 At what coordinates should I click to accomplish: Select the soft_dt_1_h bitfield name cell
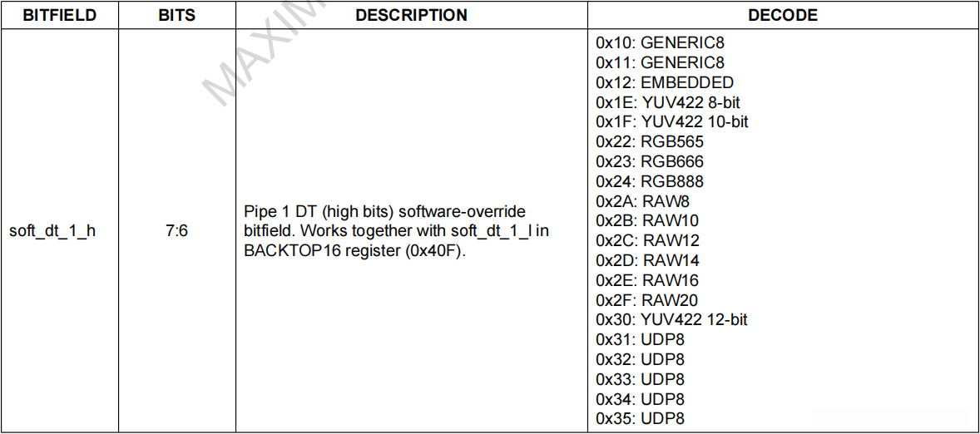(x=52, y=230)
